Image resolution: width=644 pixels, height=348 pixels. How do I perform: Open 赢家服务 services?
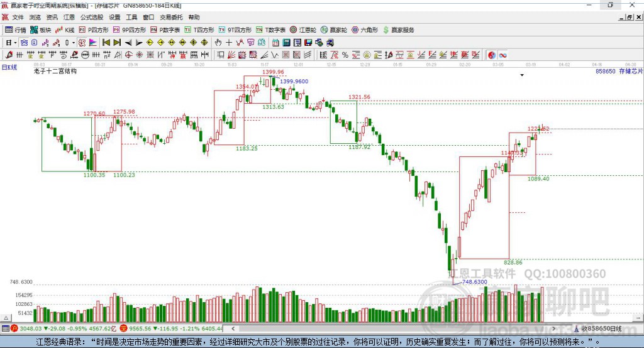tap(398, 30)
